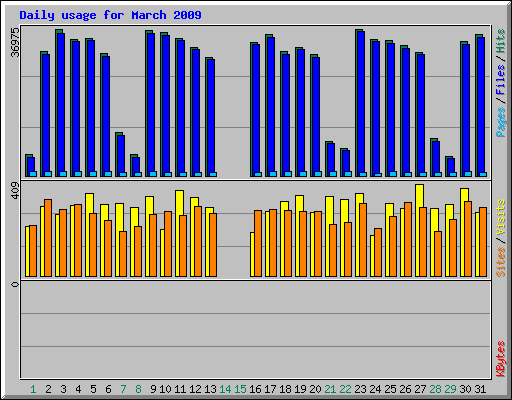
Task: Click the orange "Sites" legend label
Action: pos(500,262)
